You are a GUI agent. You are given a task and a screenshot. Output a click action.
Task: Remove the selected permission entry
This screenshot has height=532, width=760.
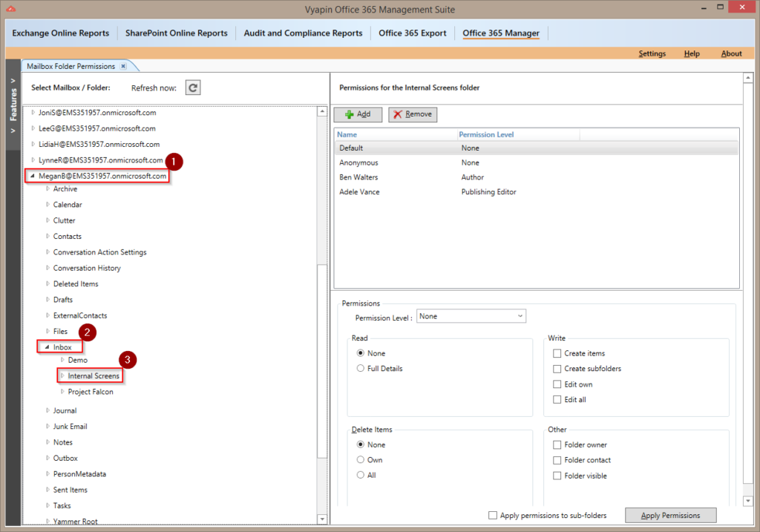[413, 114]
